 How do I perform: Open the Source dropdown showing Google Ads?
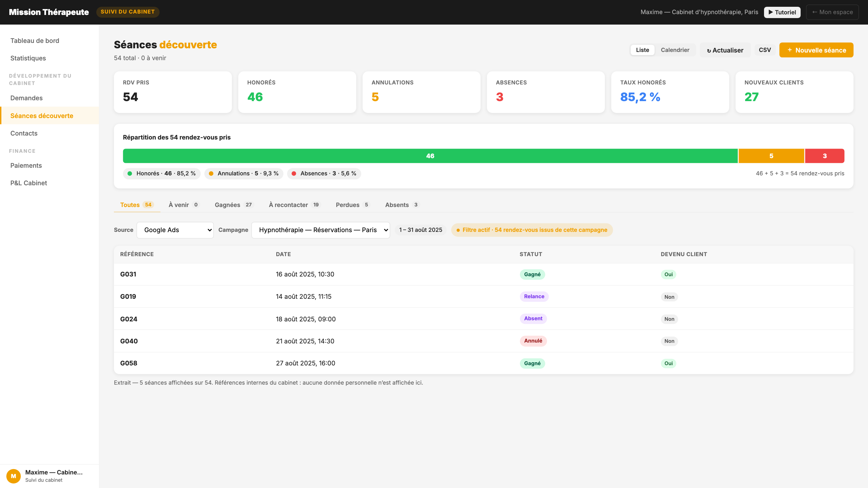click(175, 230)
